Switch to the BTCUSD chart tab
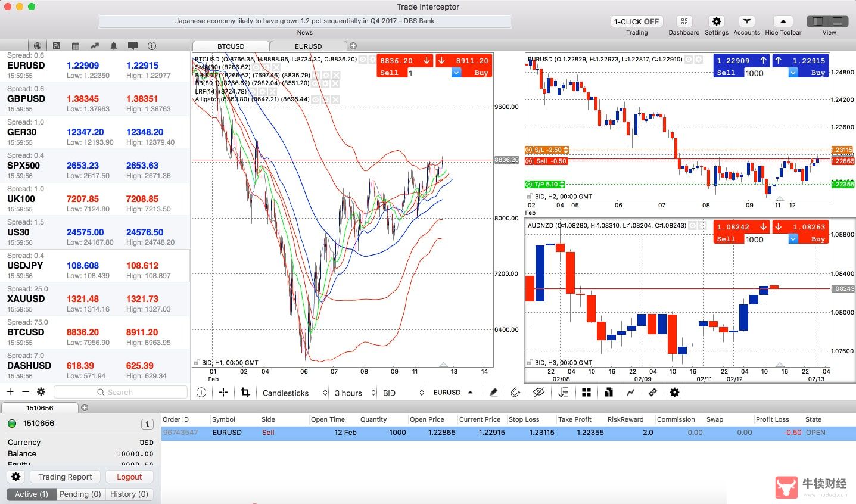The height and width of the screenshot is (504, 856). pyautogui.click(x=231, y=46)
